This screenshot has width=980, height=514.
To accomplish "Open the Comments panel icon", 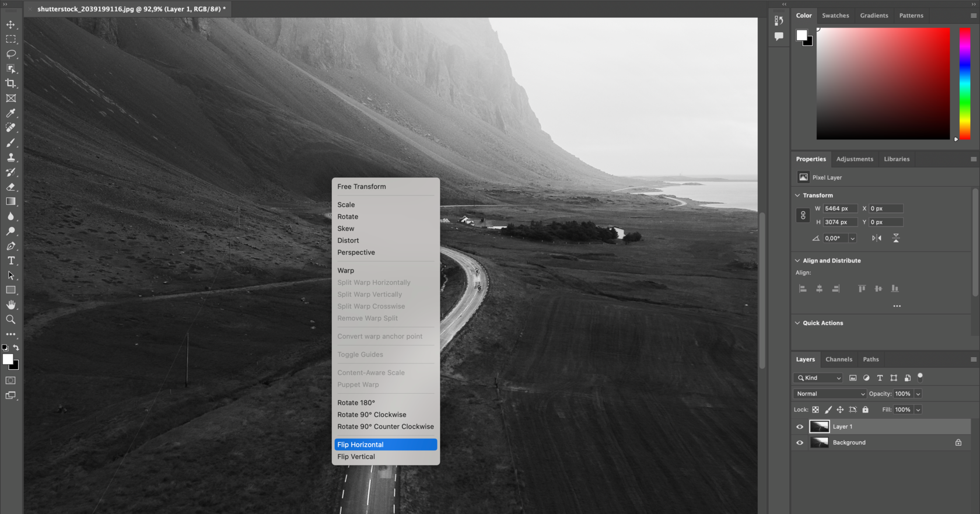I will [779, 36].
